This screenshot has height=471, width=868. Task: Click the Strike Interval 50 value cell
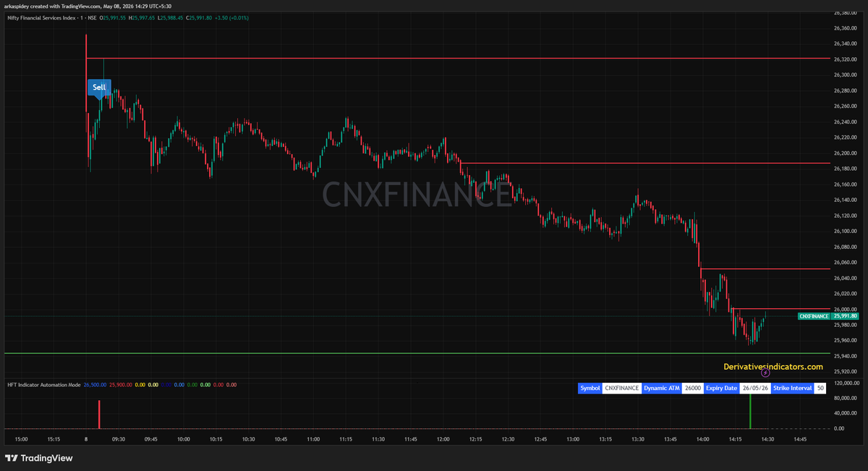pyautogui.click(x=820, y=388)
